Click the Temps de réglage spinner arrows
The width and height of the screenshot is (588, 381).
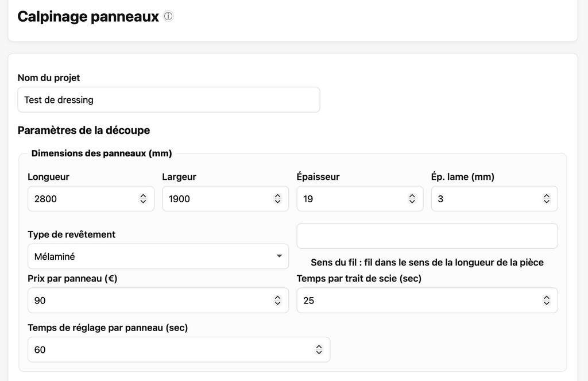click(319, 349)
